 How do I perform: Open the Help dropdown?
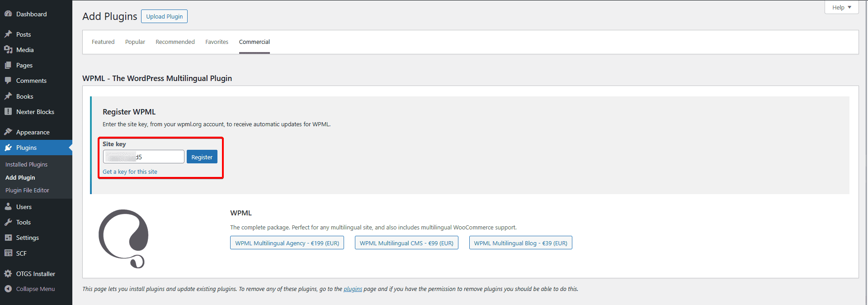[x=841, y=7]
